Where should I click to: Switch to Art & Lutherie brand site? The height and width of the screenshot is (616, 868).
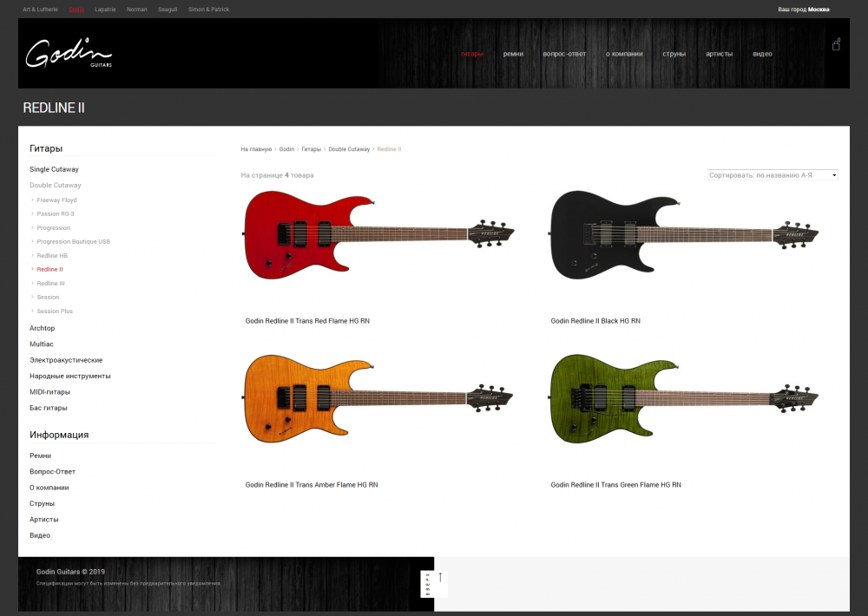pos(40,10)
